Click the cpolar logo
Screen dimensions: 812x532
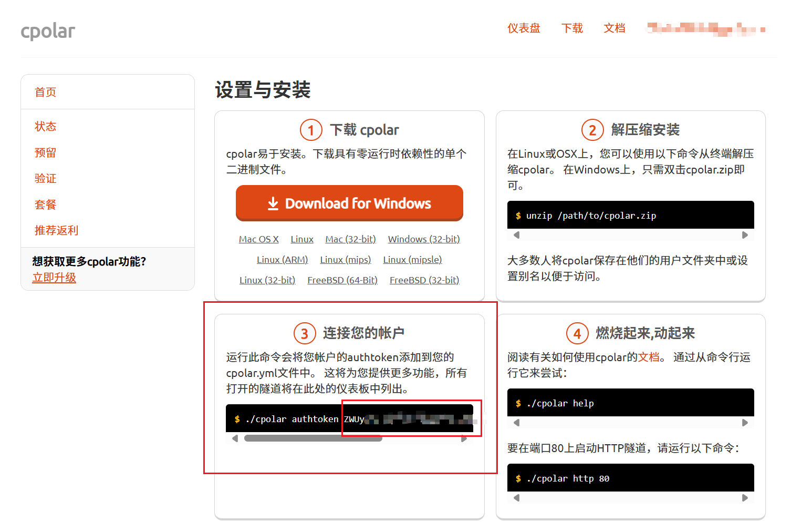[x=48, y=32]
